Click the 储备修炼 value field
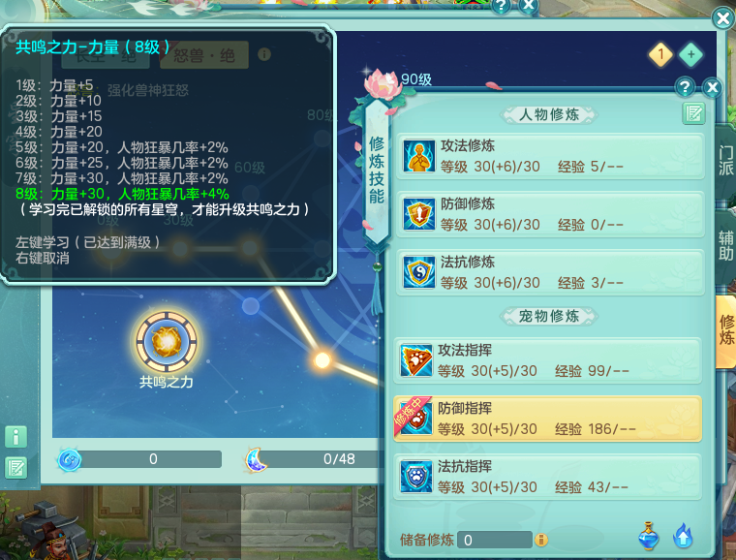Viewport: 736px width, 560px height. 494,540
